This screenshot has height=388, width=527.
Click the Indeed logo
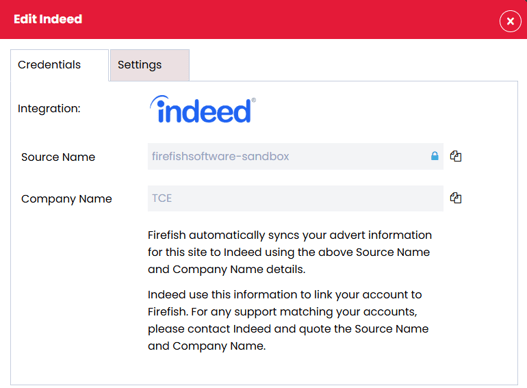pos(203,109)
